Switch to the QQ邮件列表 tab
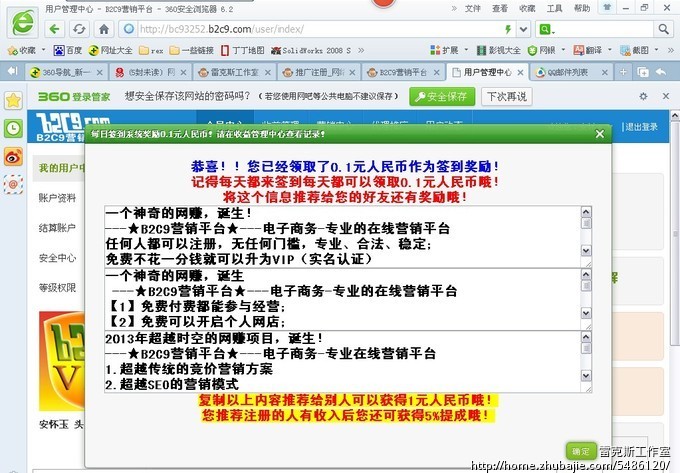The height and width of the screenshot is (473, 680). click(x=567, y=72)
